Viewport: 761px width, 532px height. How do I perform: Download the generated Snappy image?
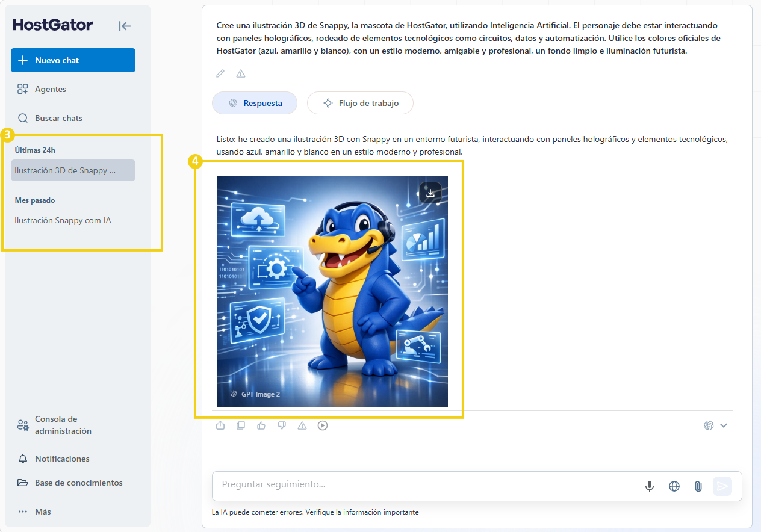point(430,193)
